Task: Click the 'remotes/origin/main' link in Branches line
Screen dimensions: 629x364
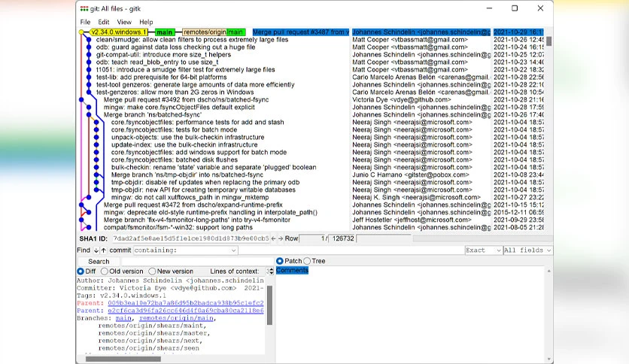Action: pyautogui.click(x=176, y=318)
